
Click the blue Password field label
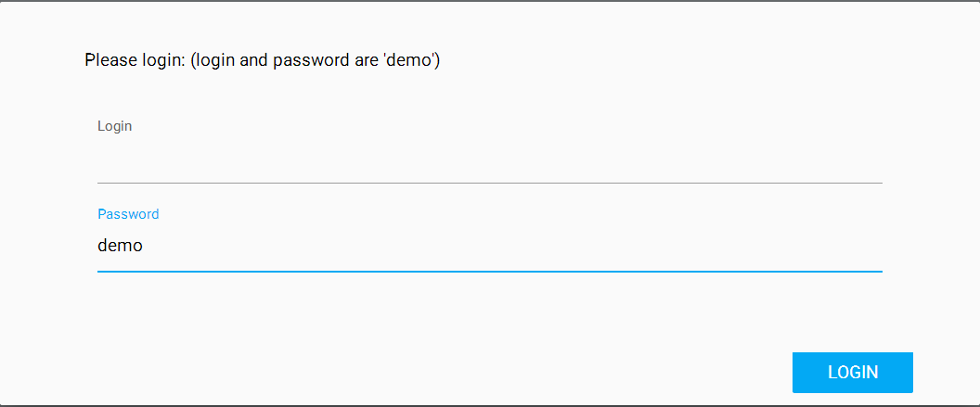tap(128, 214)
